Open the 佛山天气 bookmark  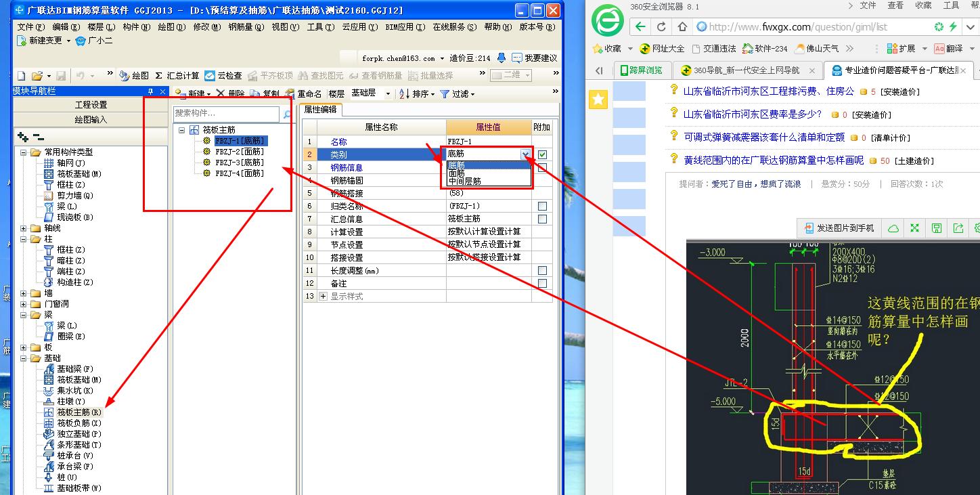[817, 49]
